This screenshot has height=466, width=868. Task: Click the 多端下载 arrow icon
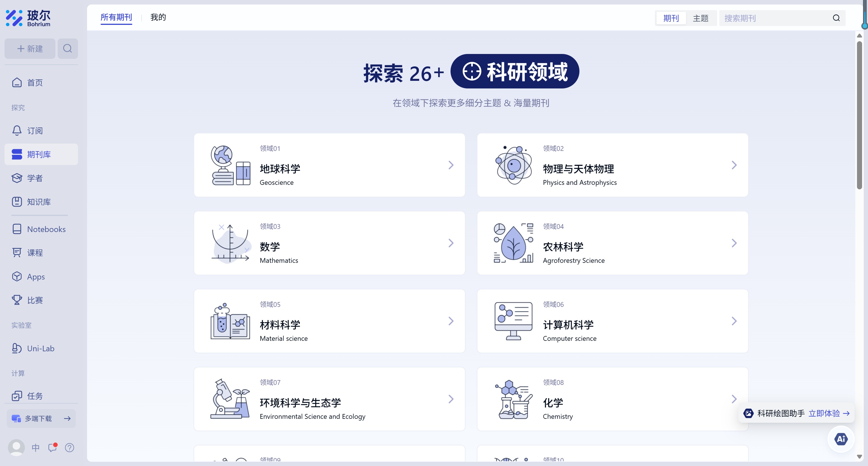click(67, 419)
